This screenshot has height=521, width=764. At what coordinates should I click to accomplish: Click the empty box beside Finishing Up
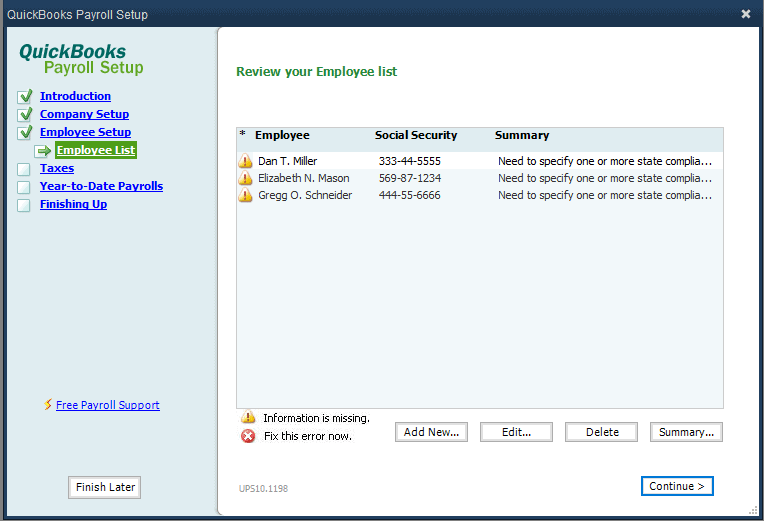click(23, 205)
